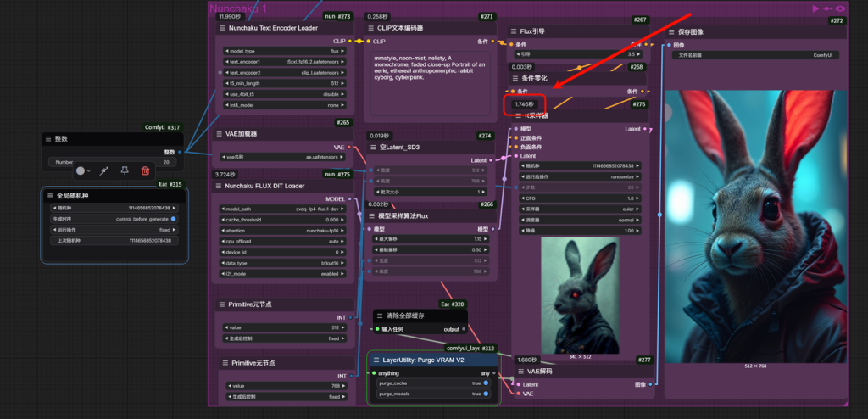868x419 pixels.
Task: Toggle control_before_generate in 全局随机种 node
Action: [174, 219]
